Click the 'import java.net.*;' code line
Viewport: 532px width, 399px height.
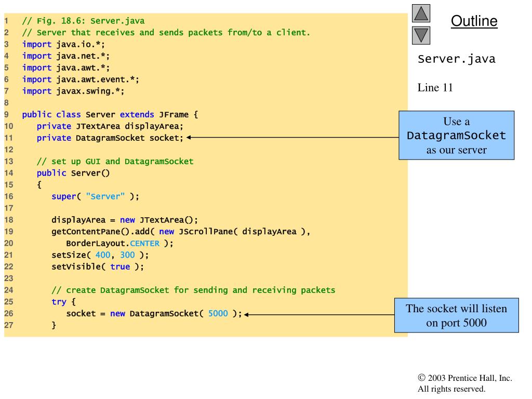65,56
